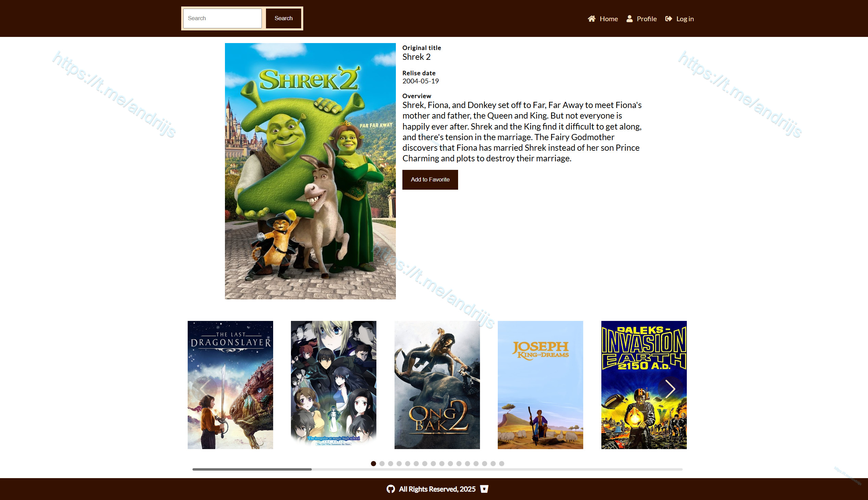Select the fourth carousel pagination dot
The height and width of the screenshot is (500, 868).
tap(399, 463)
